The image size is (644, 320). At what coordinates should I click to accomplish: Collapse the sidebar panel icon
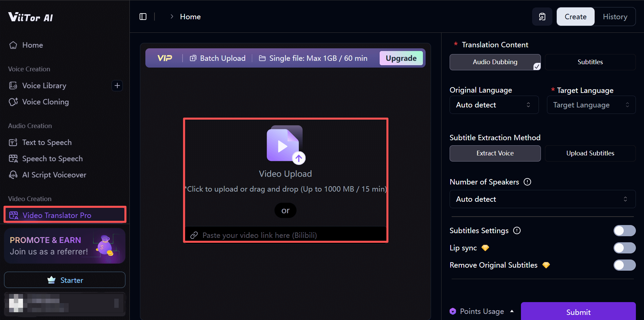143,17
